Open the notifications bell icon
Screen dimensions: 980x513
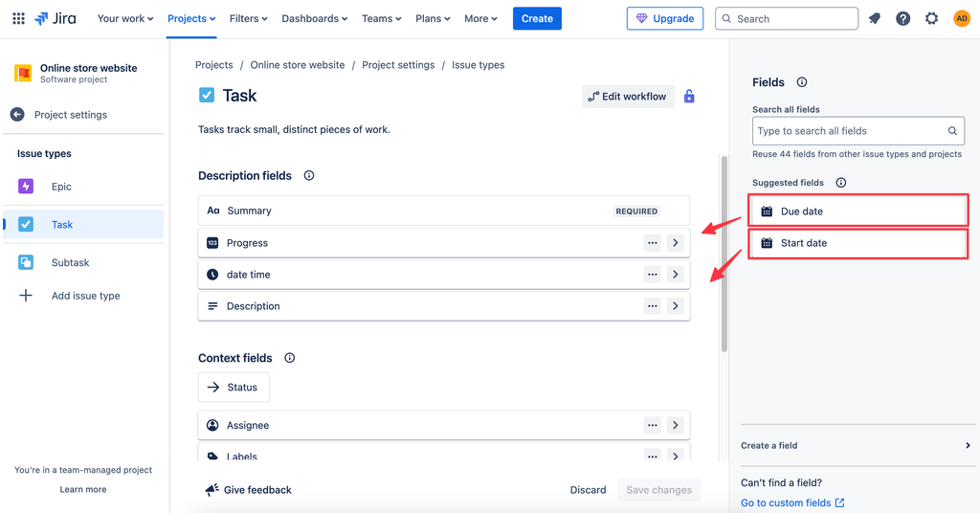(875, 18)
